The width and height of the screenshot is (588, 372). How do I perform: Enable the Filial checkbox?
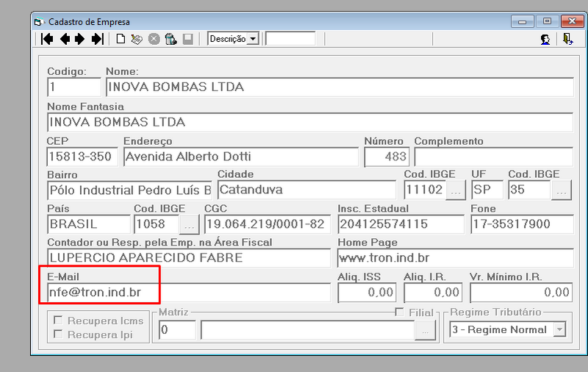(400, 312)
